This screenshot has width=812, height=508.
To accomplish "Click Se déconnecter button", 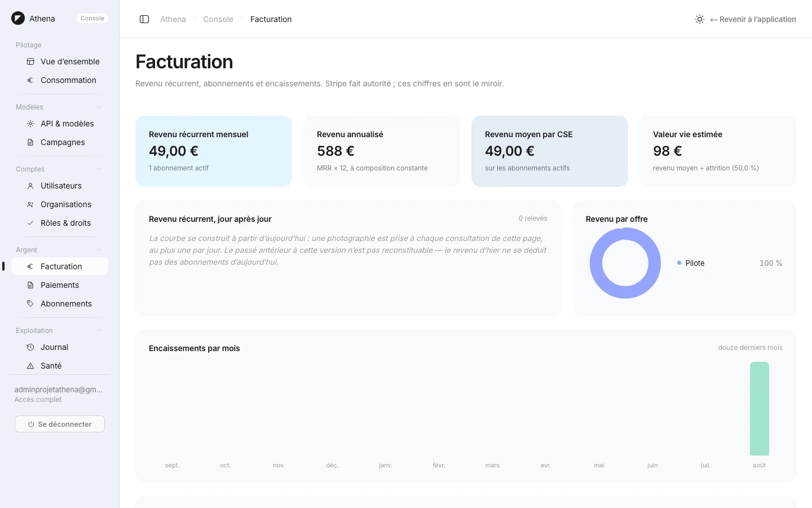I will [60, 424].
